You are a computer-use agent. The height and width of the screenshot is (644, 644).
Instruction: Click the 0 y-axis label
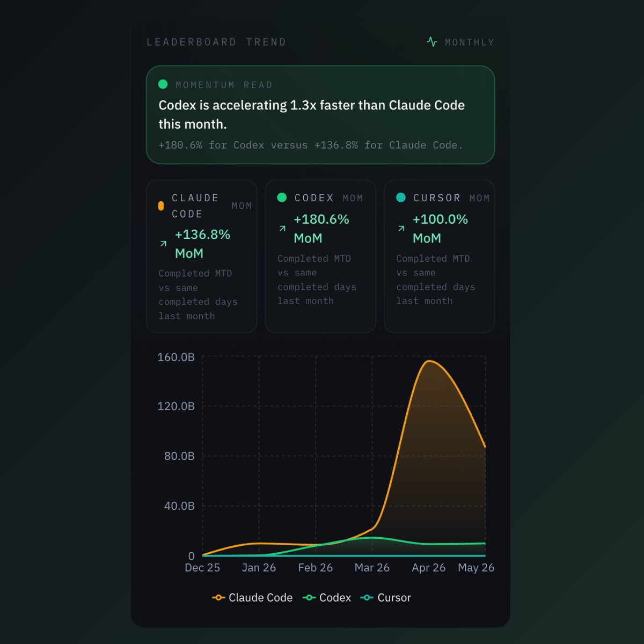click(x=192, y=556)
